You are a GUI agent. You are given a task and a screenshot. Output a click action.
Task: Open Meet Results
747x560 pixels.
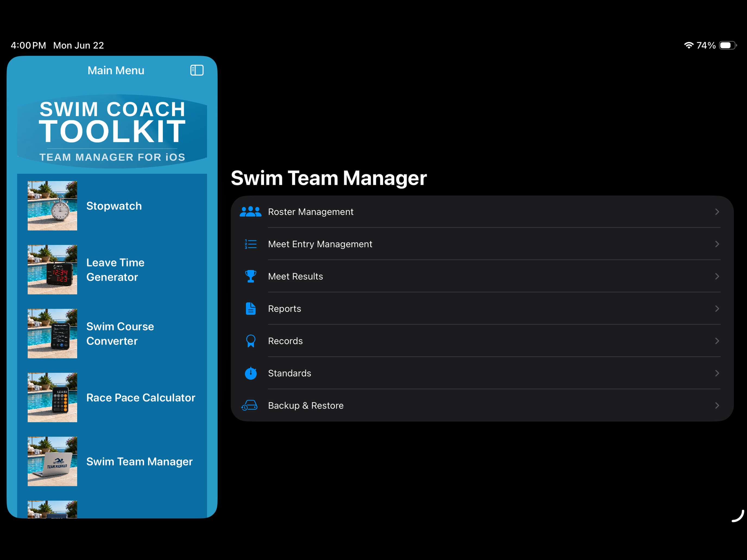pos(482,276)
